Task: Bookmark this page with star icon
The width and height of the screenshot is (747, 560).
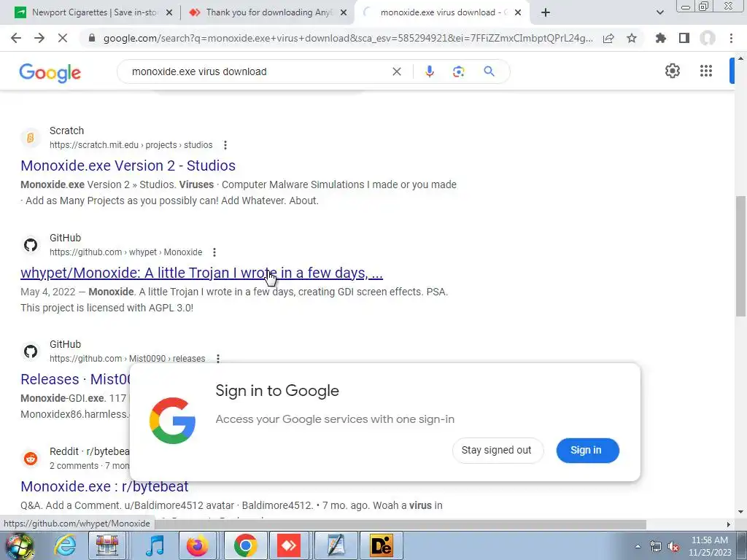Action: (x=632, y=38)
